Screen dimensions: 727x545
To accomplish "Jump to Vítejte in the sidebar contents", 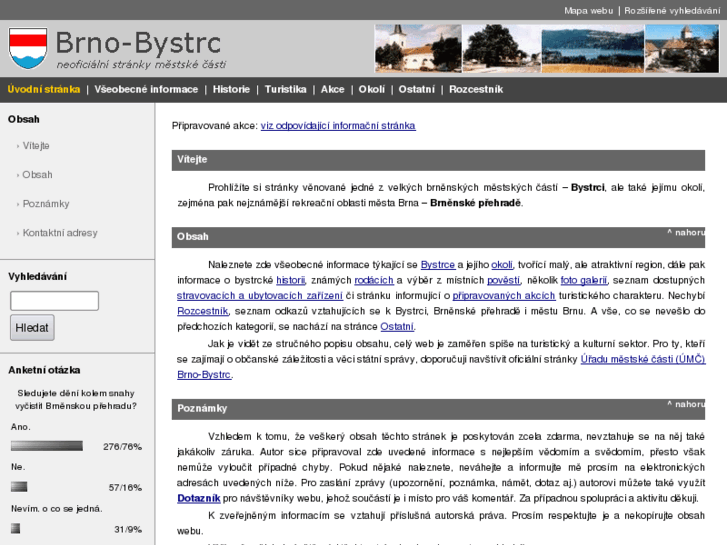I will pyautogui.click(x=36, y=146).
